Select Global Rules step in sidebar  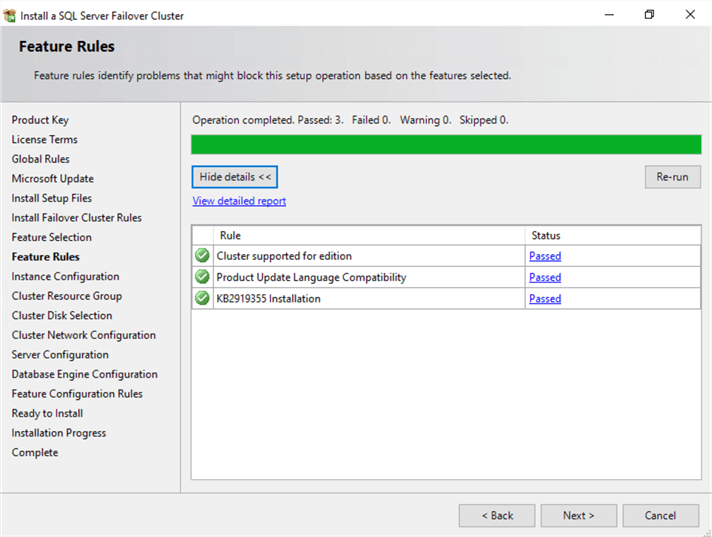coord(40,159)
